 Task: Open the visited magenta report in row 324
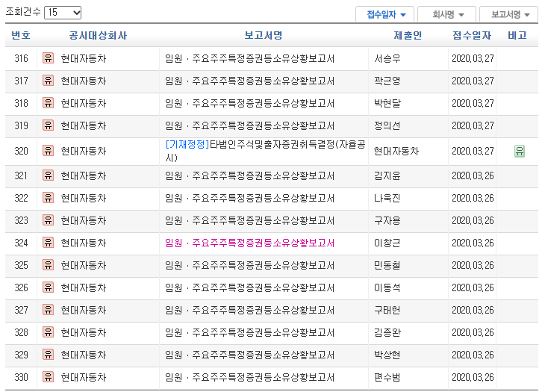(249, 243)
